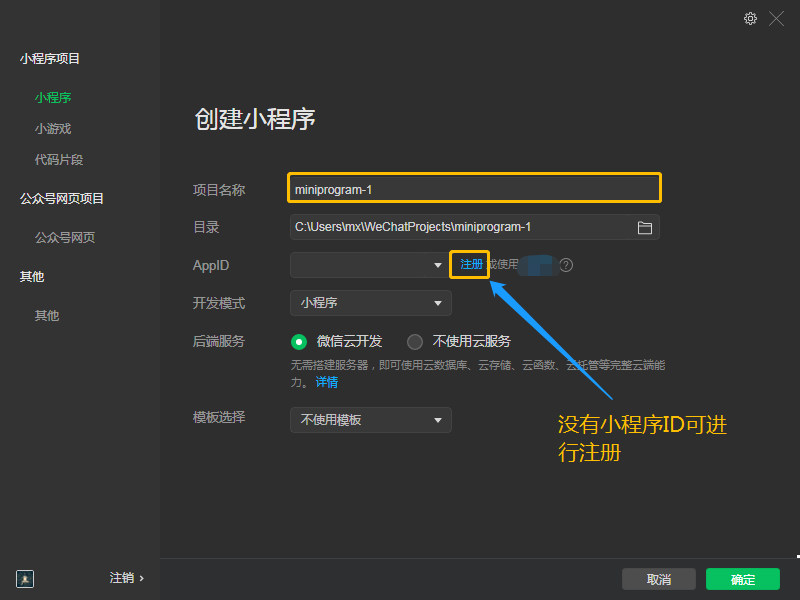Viewport: 800px width, 600px height.
Task: Click the 取消 button
Action: tap(658, 579)
